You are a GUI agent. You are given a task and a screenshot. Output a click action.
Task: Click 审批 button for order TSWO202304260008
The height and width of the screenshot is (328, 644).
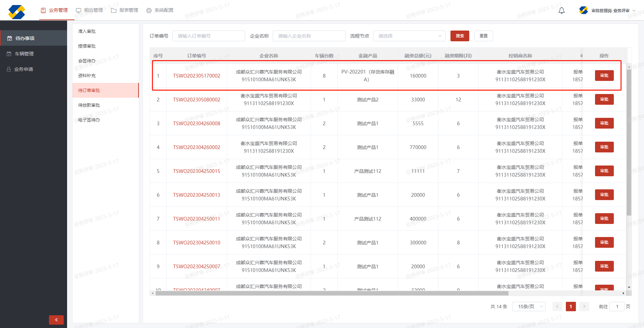click(x=604, y=123)
